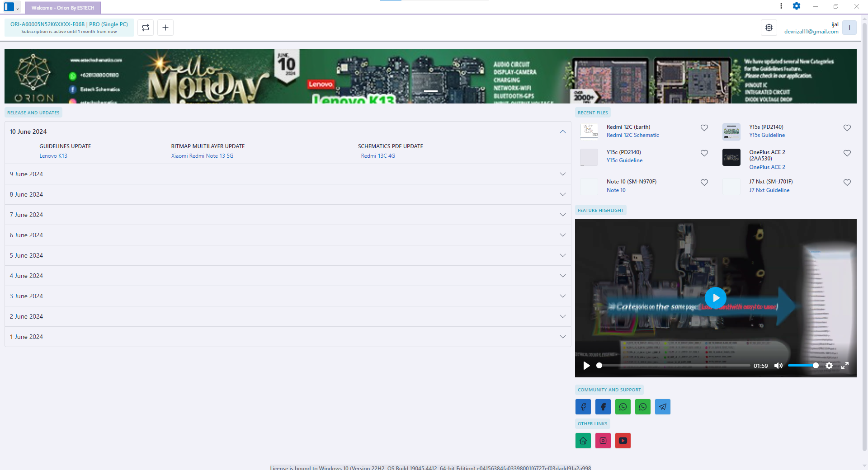
Task: Open the Y15c Guideline link
Action: pos(624,160)
